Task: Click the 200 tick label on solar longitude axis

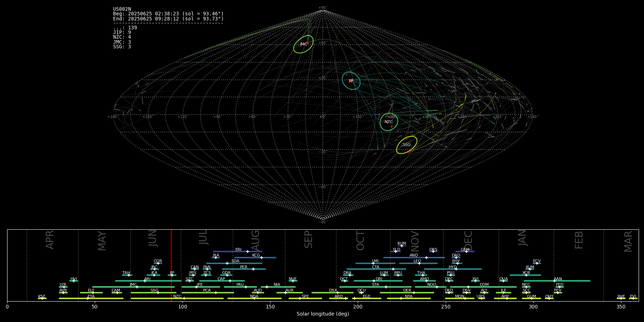Action: coord(358,307)
